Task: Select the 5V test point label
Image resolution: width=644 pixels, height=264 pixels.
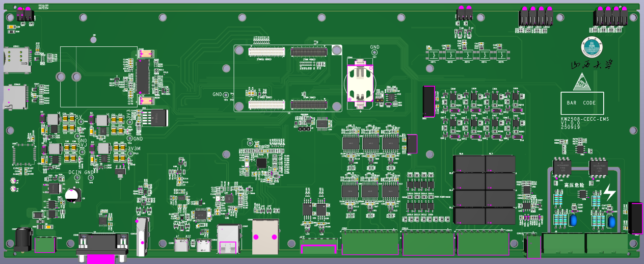Action: click(x=78, y=118)
